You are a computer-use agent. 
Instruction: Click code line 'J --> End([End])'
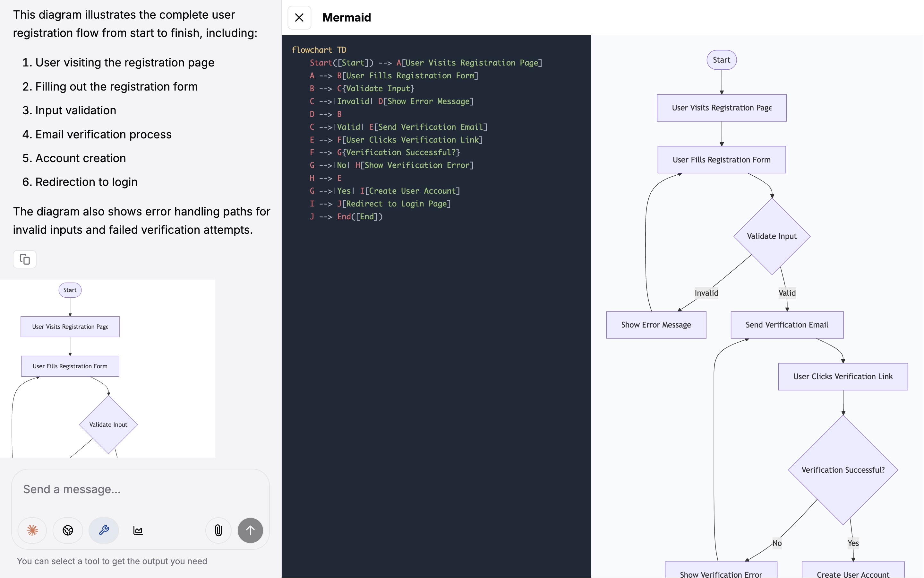(x=346, y=217)
